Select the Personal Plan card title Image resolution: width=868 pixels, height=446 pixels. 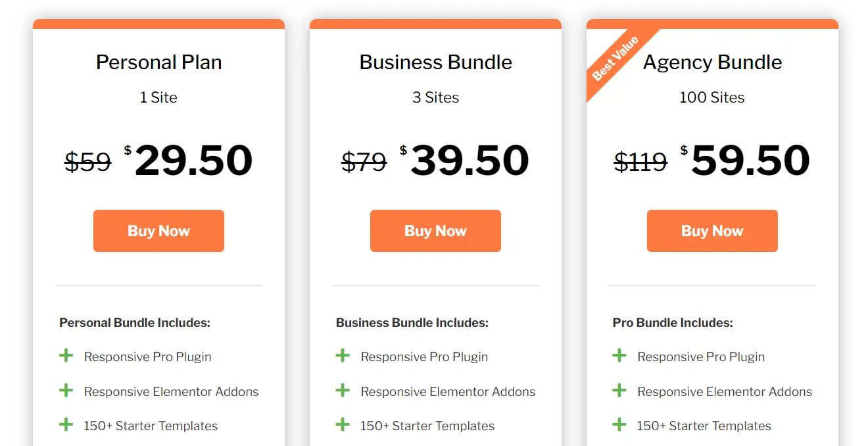pyautogui.click(x=158, y=62)
